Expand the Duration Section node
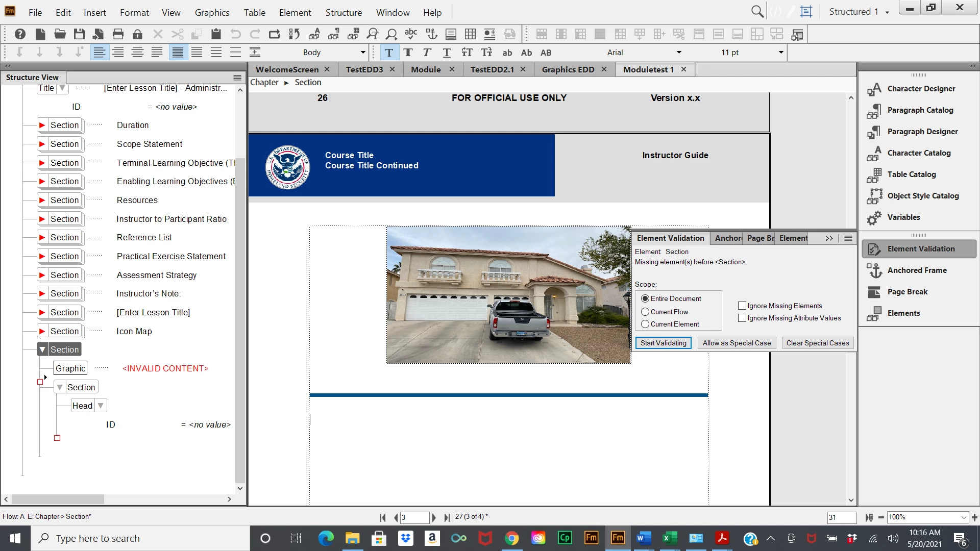This screenshot has width=980, height=551. pos(42,125)
